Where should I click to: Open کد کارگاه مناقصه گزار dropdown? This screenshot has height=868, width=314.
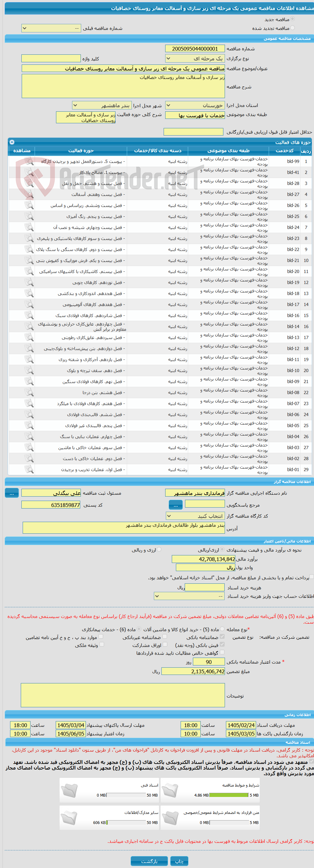195,516
